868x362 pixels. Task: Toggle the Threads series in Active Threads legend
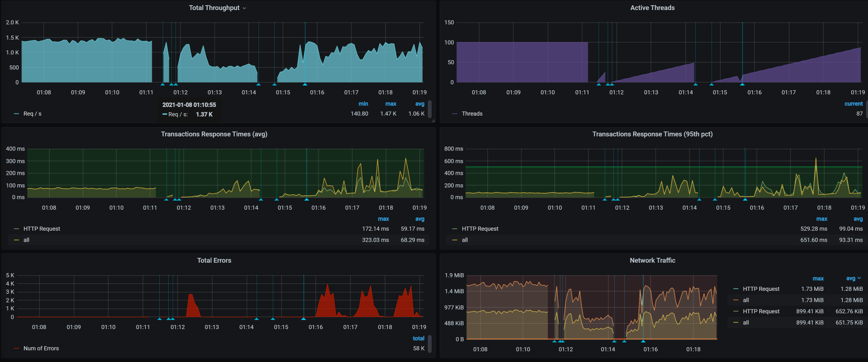tap(472, 114)
